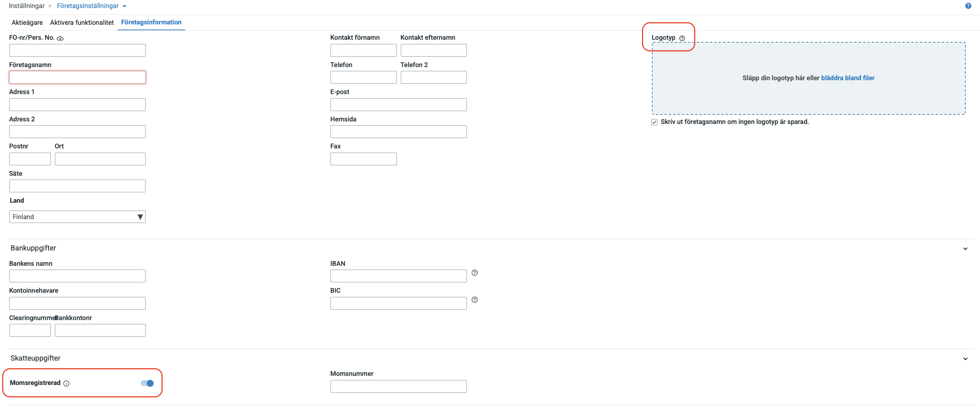Open the Land dropdown showing Finland

click(77, 217)
